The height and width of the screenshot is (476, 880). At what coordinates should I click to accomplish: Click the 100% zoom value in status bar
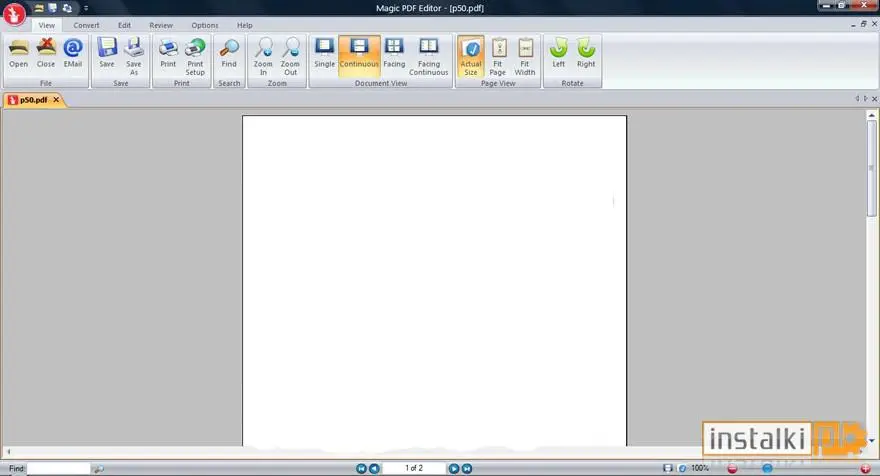pyautogui.click(x=700, y=468)
